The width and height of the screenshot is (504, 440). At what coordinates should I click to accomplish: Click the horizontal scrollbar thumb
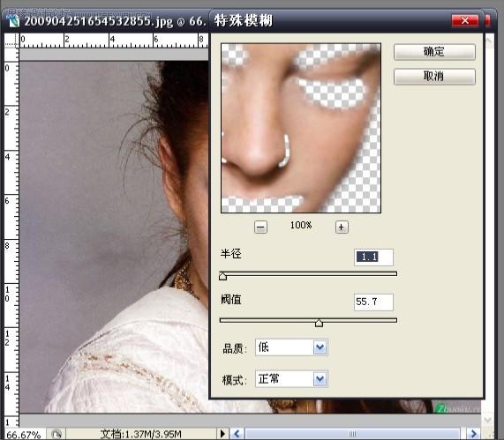(x=352, y=434)
